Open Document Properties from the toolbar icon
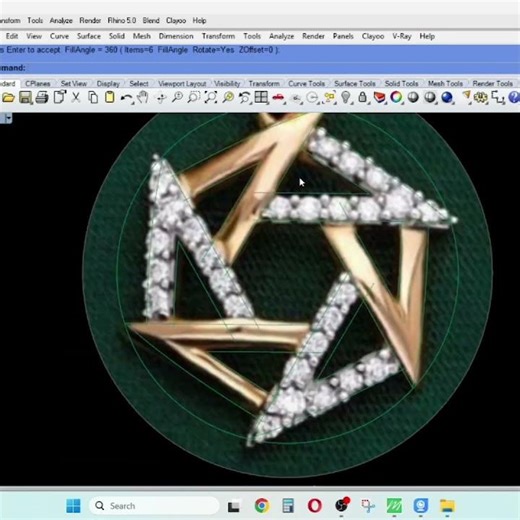 coord(60,97)
